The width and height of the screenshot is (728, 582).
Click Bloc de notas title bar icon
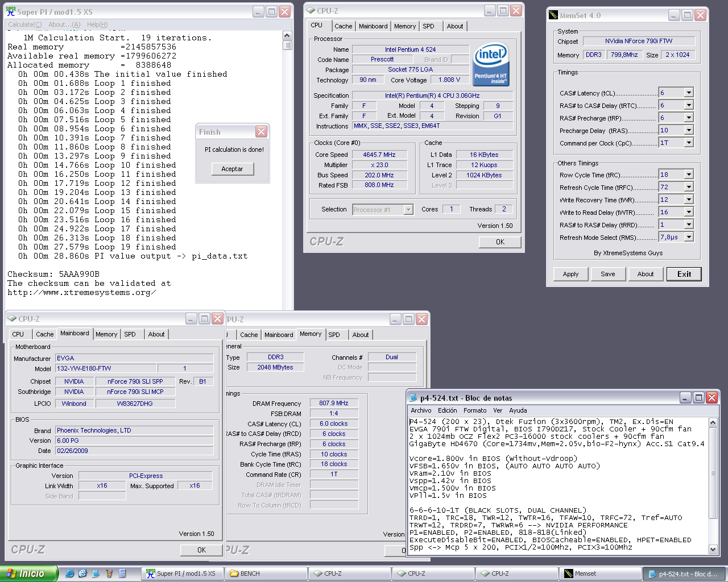pyautogui.click(x=413, y=398)
